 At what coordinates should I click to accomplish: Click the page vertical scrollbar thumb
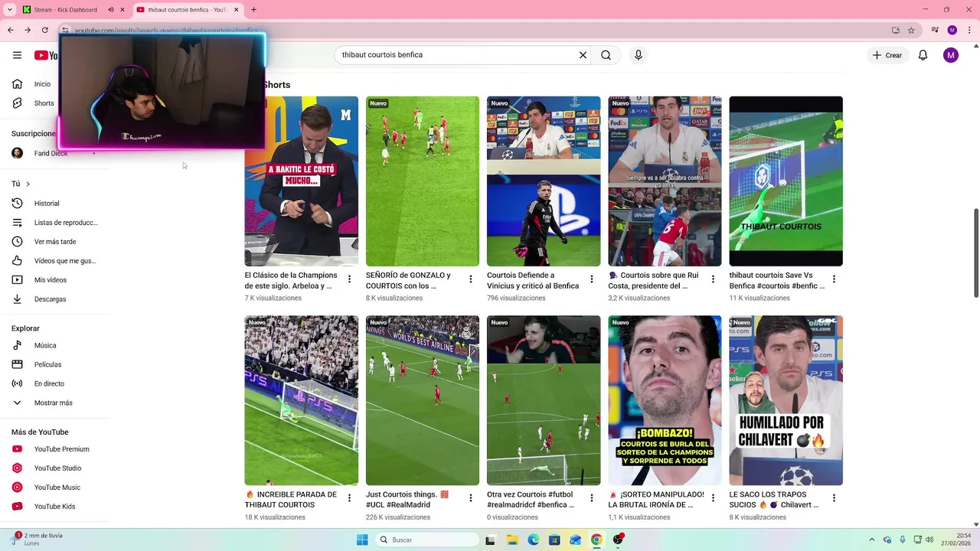click(x=976, y=253)
